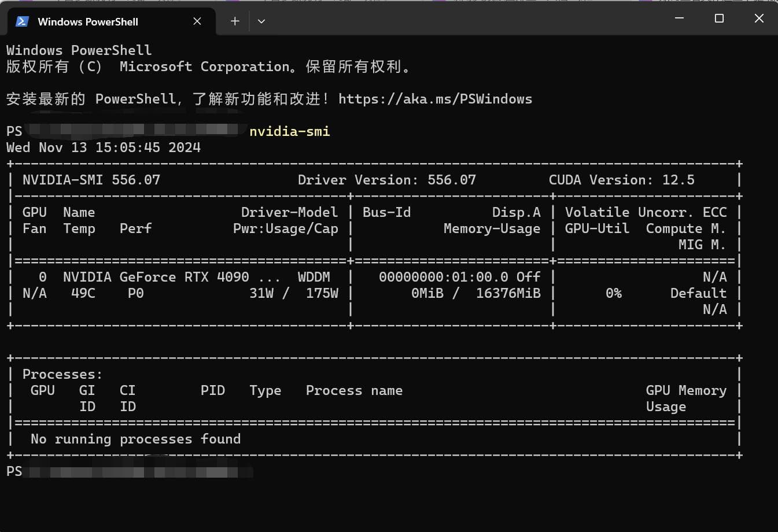This screenshot has width=778, height=532.
Task: Click the No running processes found line
Action: tap(135, 439)
